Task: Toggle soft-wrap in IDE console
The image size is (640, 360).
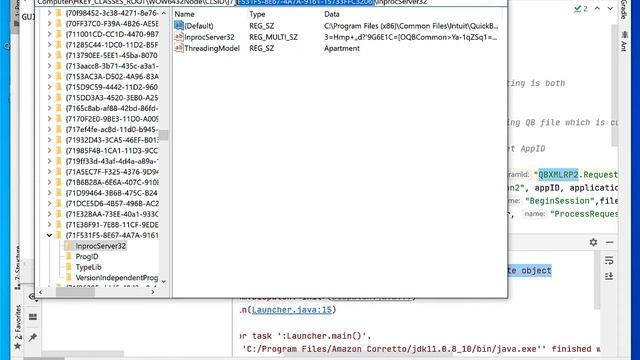Action: click(x=609, y=260)
